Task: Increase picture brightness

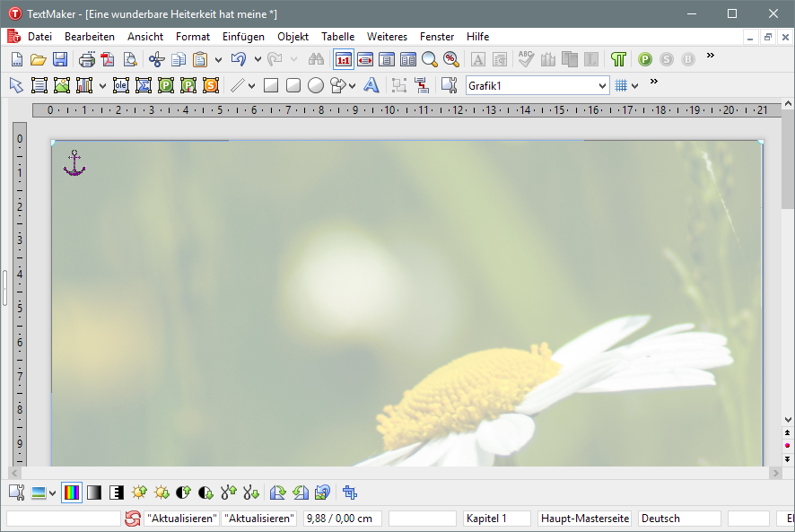Action: (139, 493)
